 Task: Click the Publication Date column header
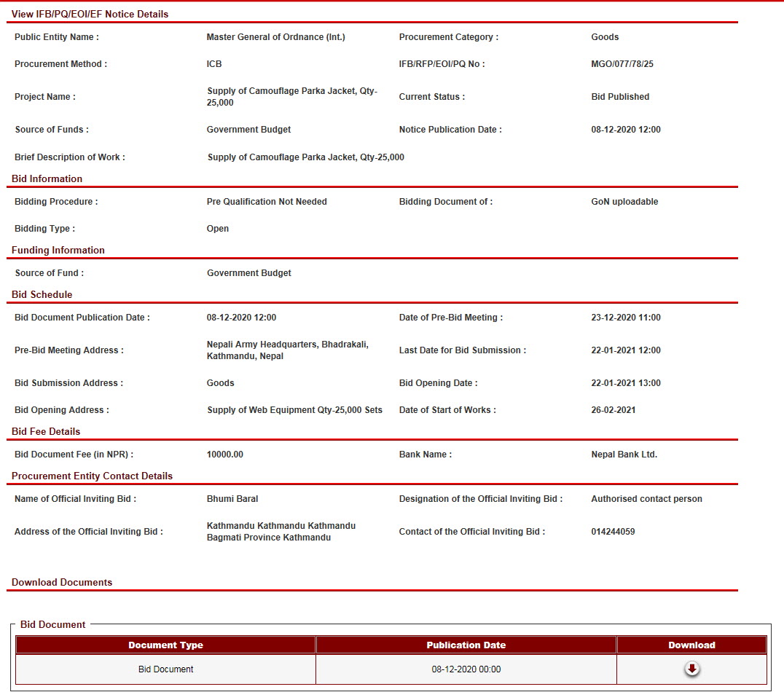point(466,645)
